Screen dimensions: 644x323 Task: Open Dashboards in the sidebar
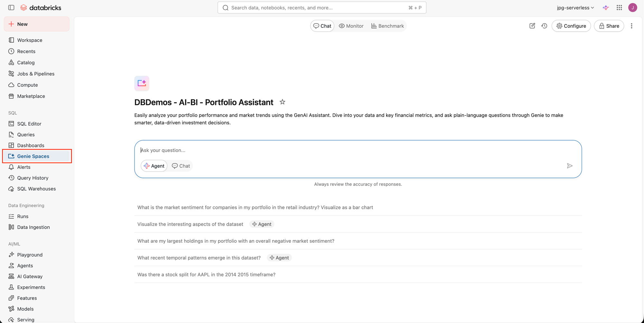(37, 145)
